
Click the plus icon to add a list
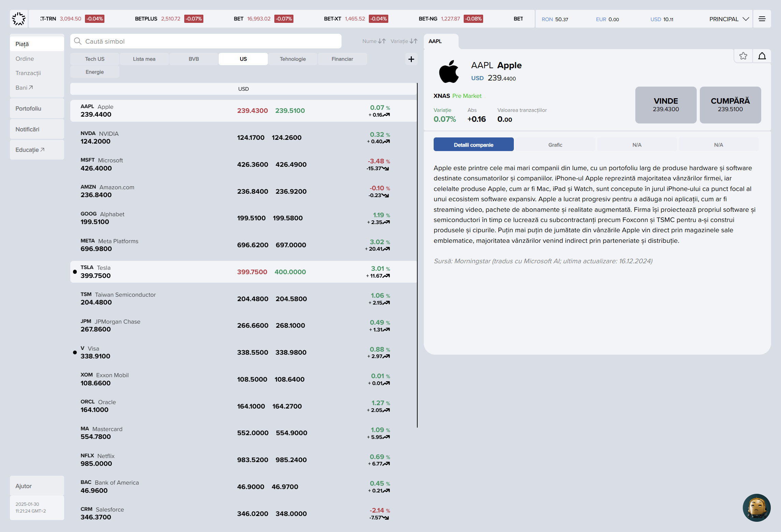point(411,59)
